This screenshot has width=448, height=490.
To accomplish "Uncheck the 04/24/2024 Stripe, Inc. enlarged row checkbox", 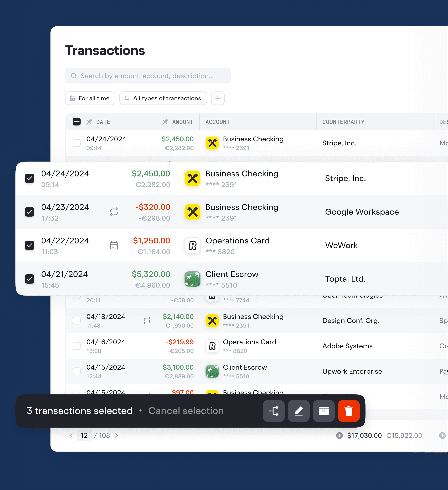I will tap(30, 178).
